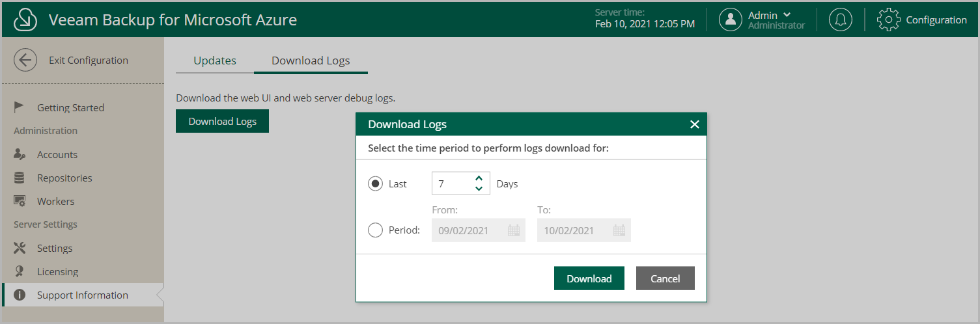Viewport: 980px width, 324px height.
Task: Increase the number of days
Action: click(479, 178)
